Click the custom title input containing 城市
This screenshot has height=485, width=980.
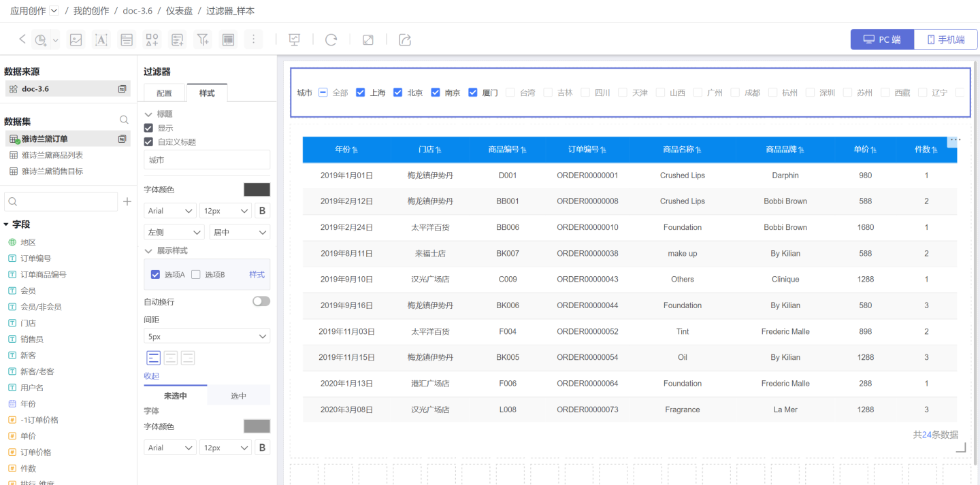(x=207, y=160)
